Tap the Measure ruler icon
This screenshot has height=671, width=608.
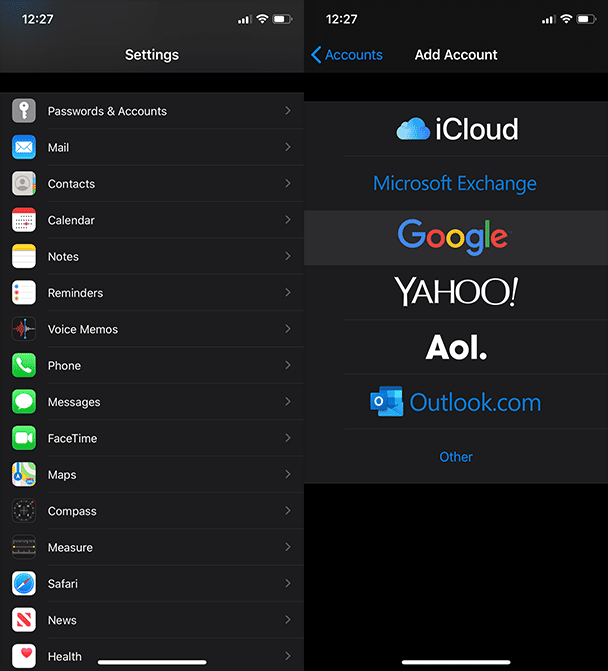point(24,547)
